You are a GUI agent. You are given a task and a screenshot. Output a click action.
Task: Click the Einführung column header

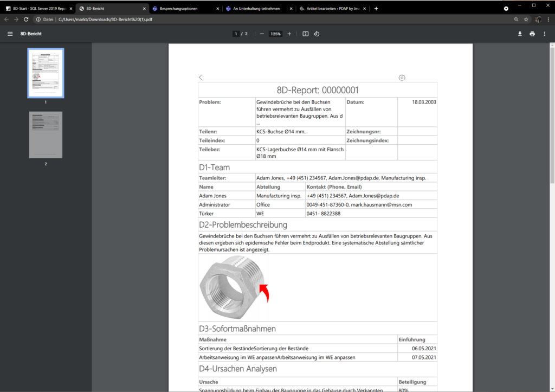[412, 339]
